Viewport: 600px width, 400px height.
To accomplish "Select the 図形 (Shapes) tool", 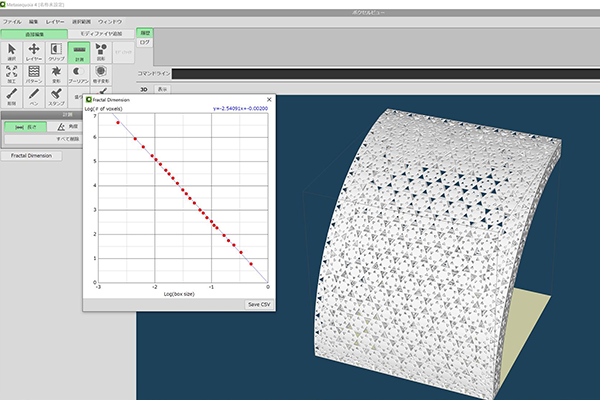I will click(x=101, y=52).
